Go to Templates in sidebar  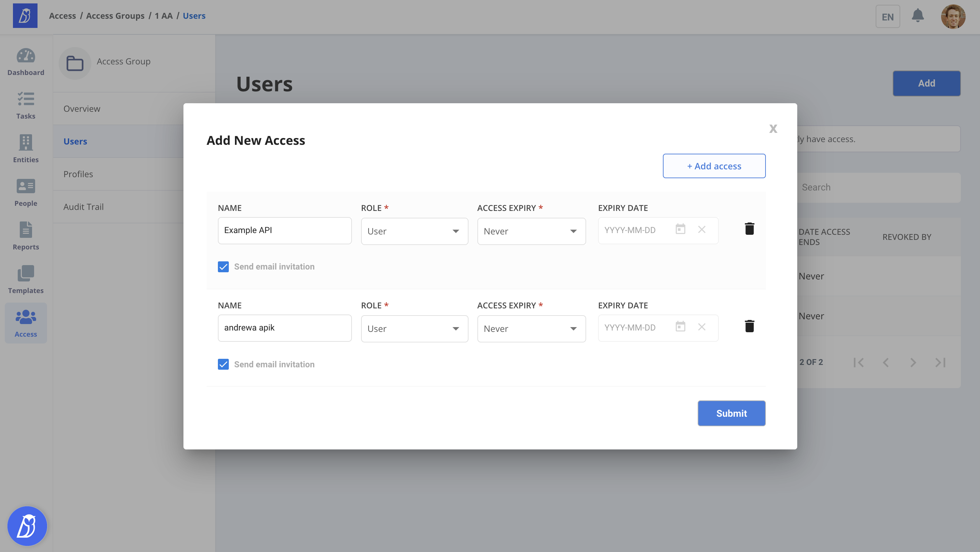(26, 280)
